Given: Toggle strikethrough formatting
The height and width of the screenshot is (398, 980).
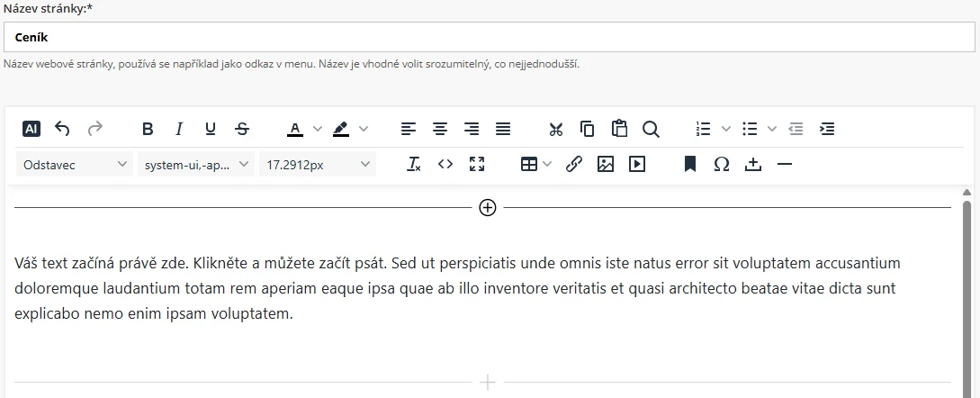Looking at the screenshot, I should 242,129.
